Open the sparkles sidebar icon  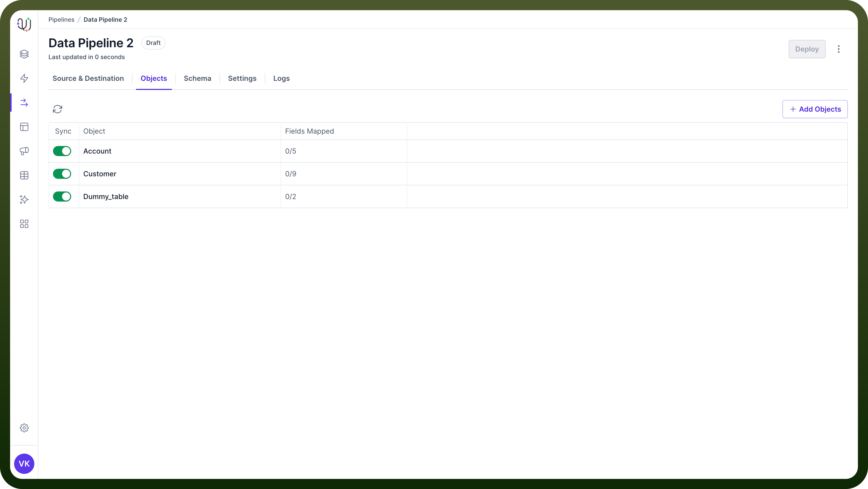coord(24,200)
